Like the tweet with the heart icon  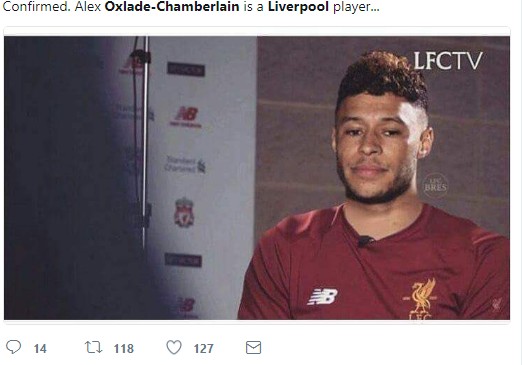point(174,347)
